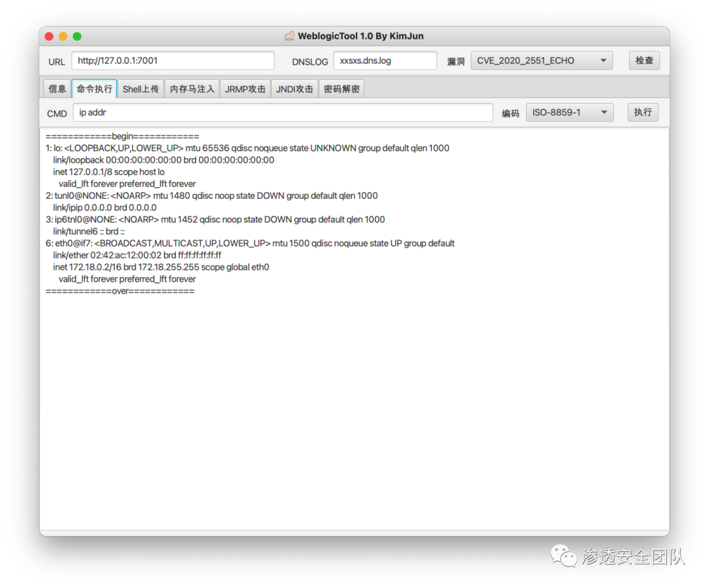Click the 'link/ipip 0.0.0.0 brd 0.0.0.0' line

[x=105, y=207]
